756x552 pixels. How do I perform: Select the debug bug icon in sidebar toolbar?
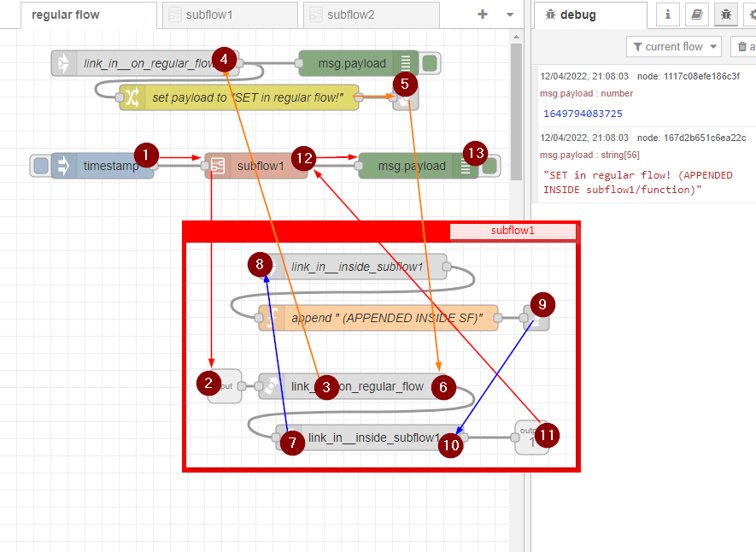point(725,15)
